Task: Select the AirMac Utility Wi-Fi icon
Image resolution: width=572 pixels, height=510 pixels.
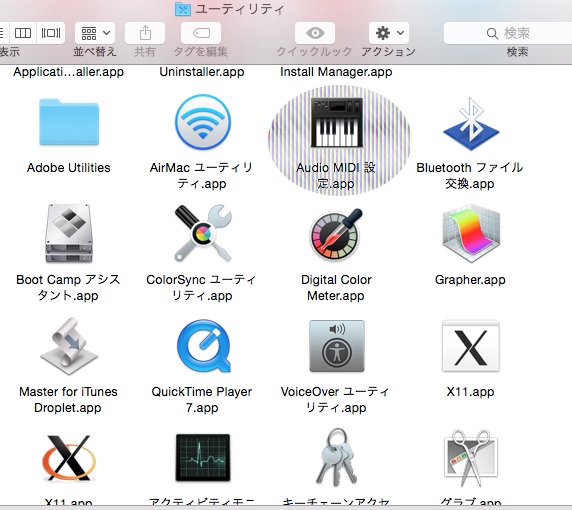Action: 202,122
